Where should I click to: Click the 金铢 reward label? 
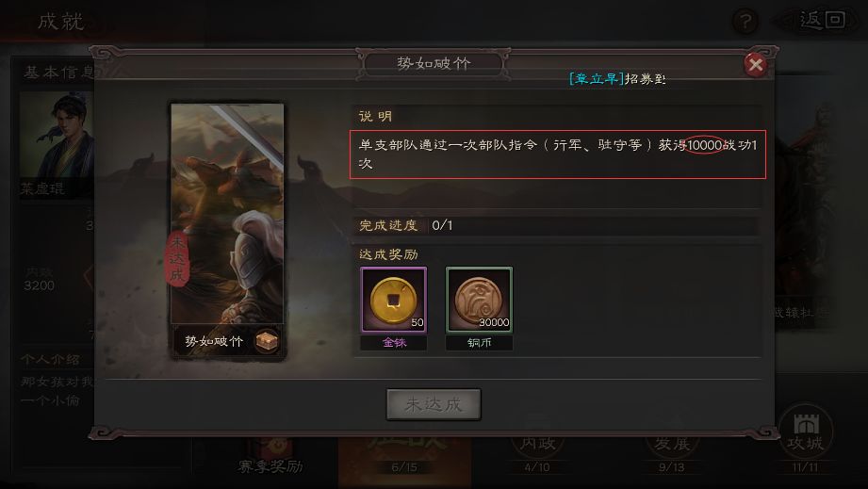(394, 343)
